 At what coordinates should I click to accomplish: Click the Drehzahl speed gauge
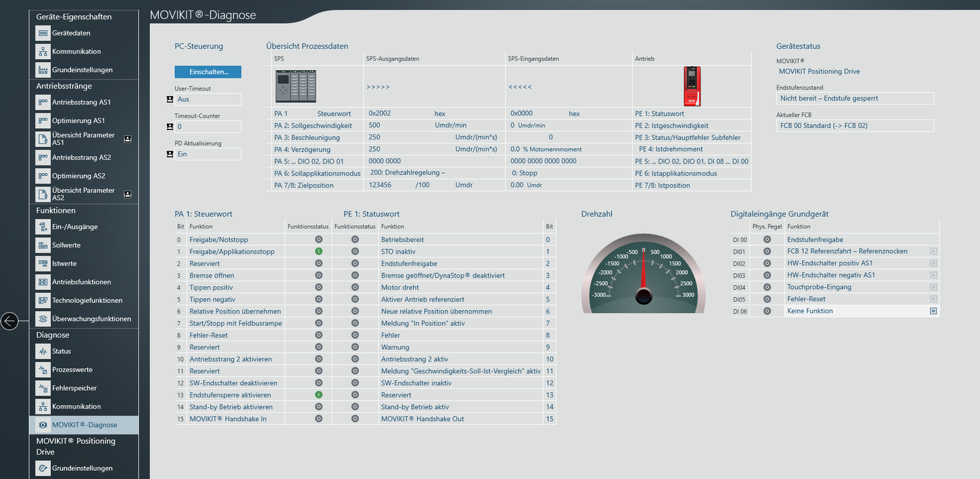tap(643, 274)
